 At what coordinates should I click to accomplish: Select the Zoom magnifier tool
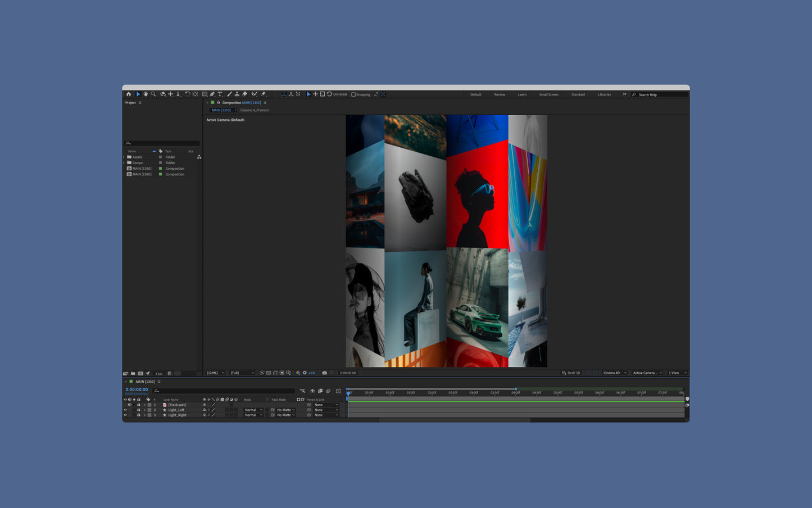point(153,94)
